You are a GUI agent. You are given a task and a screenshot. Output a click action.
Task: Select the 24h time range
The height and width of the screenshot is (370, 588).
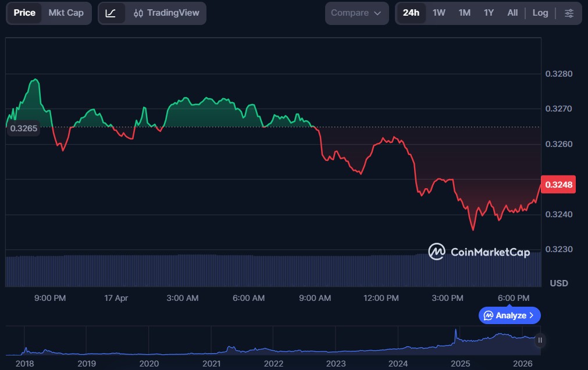(x=411, y=13)
